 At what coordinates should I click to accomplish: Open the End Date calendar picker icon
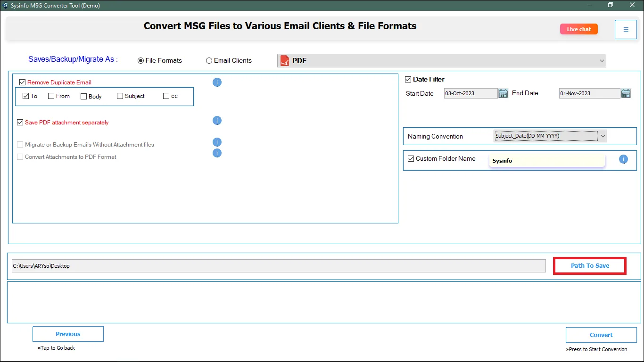(x=626, y=93)
